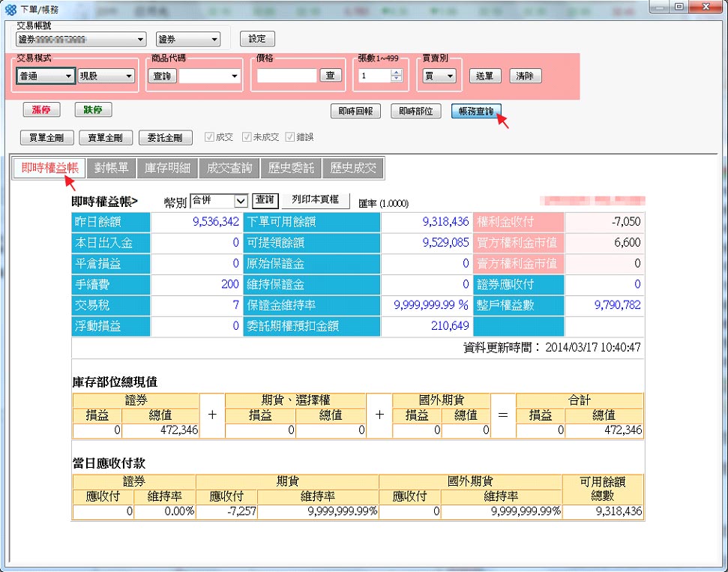Toggle the 未成交 checkbox
The height and width of the screenshot is (572, 728).
tap(247, 137)
